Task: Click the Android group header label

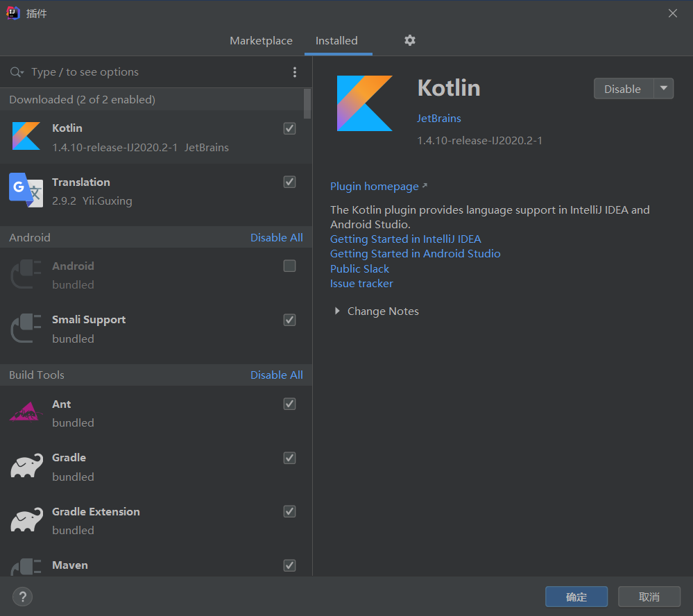Action: tap(30, 238)
